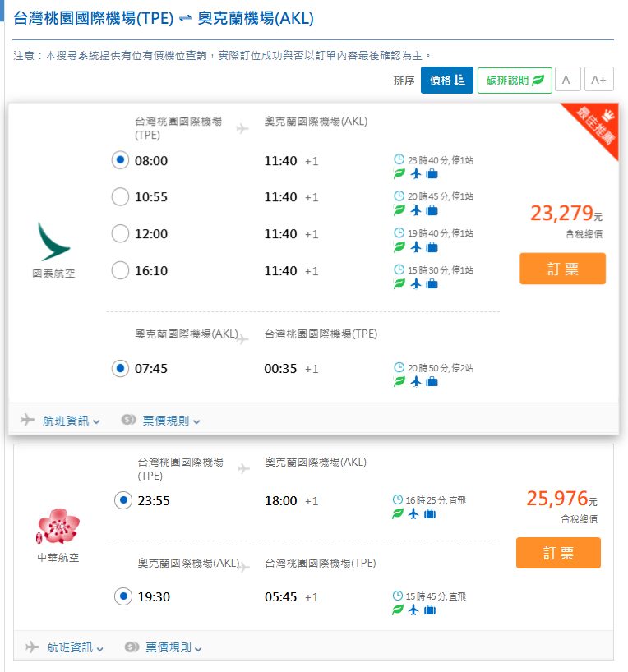Sort results by 價格
The height and width of the screenshot is (672, 628).
(x=446, y=80)
